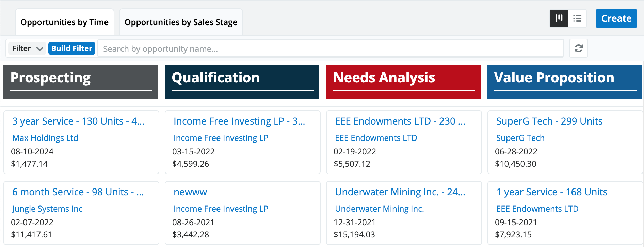Open Max Holdings Ltd account link
This screenshot has width=644, height=247.
click(x=45, y=138)
